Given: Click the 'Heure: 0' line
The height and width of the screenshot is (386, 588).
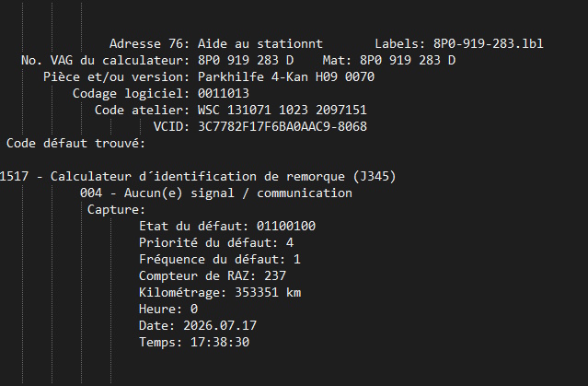Looking at the screenshot, I should pyautogui.click(x=168, y=309).
